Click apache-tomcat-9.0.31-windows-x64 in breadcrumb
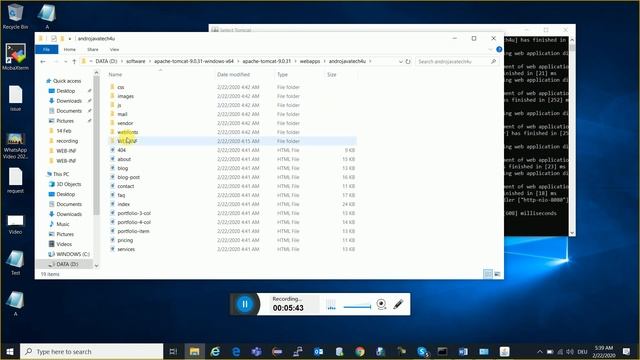This screenshot has height=360, width=640. pyautogui.click(x=194, y=61)
